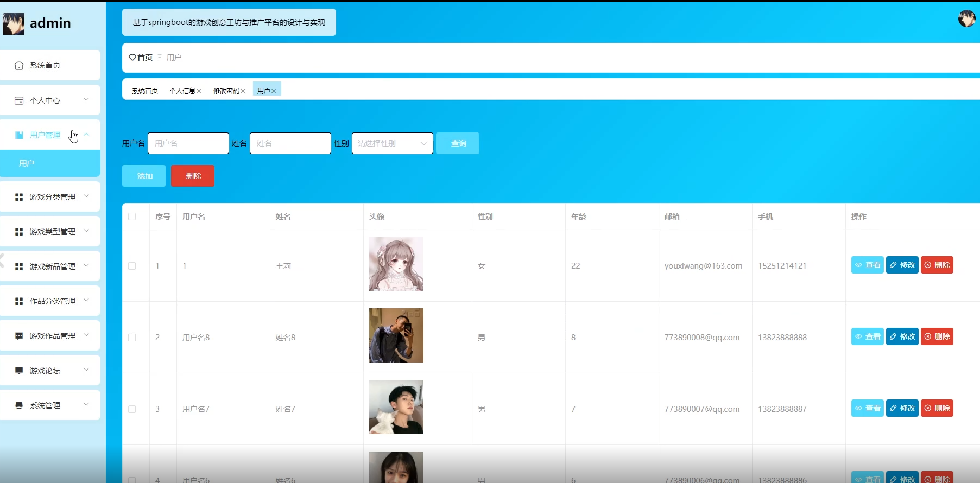Click the grid icon beside 游戏类型管理
Viewport: 980px width, 483px height.
[x=19, y=232]
